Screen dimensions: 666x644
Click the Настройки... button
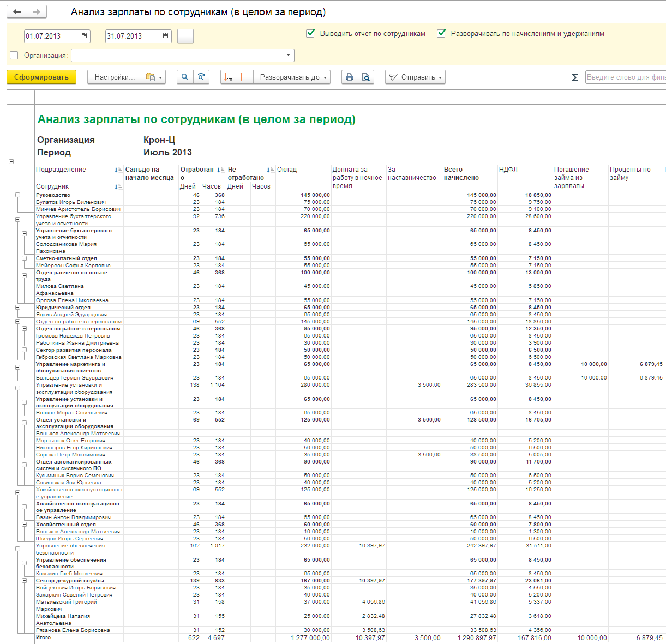(x=115, y=77)
